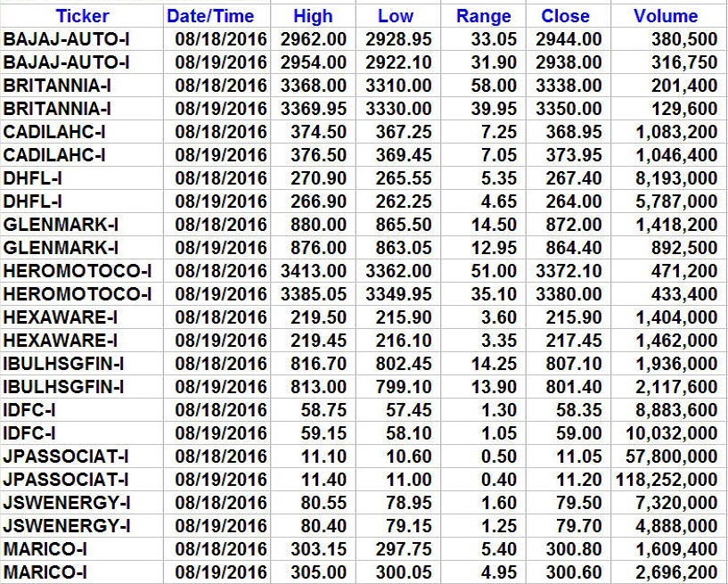728x584 pixels.
Task: Select the GLENMARK-I close value 864.40
Action: pyautogui.click(x=574, y=248)
